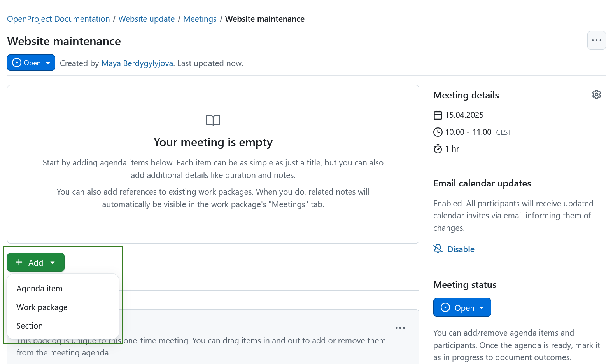This screenshot has height=364, width=613.
Task: Select Section from the Add menu
Action: pos(30,326)
